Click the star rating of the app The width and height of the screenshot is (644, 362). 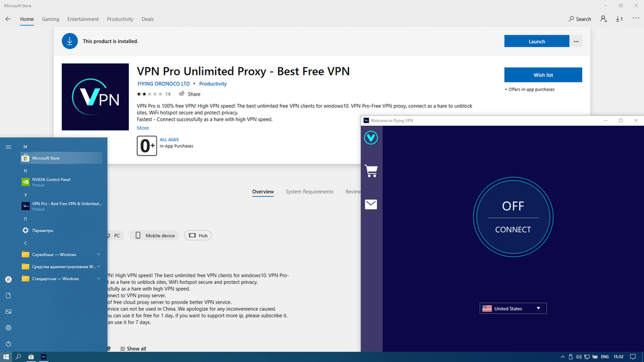coord(149,94)
